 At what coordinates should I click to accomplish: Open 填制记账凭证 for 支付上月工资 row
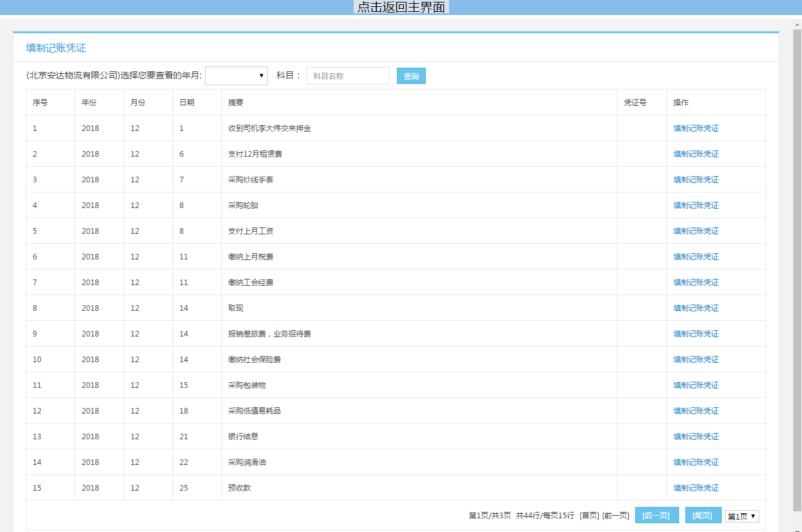click(696, 231)
